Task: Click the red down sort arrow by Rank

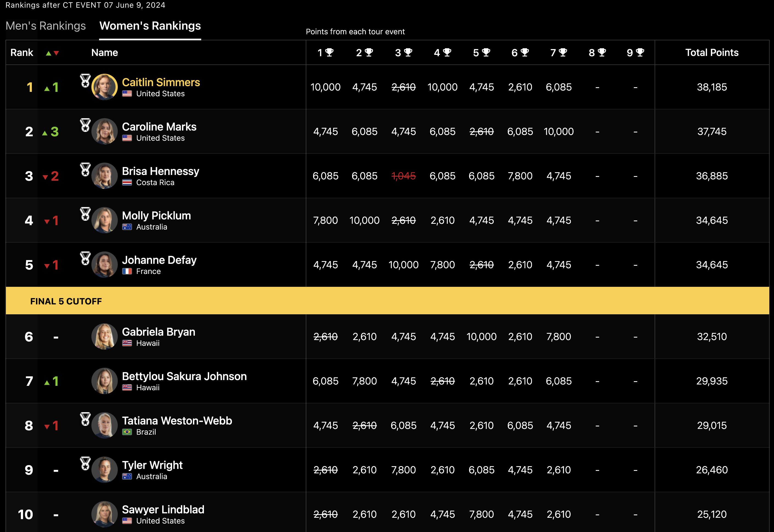Action: click(56, 53)
